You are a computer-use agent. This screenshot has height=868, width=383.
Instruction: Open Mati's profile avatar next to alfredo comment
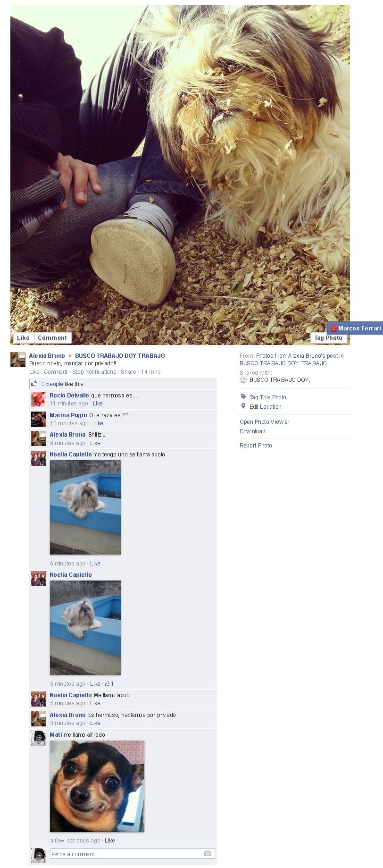(39, 738)
